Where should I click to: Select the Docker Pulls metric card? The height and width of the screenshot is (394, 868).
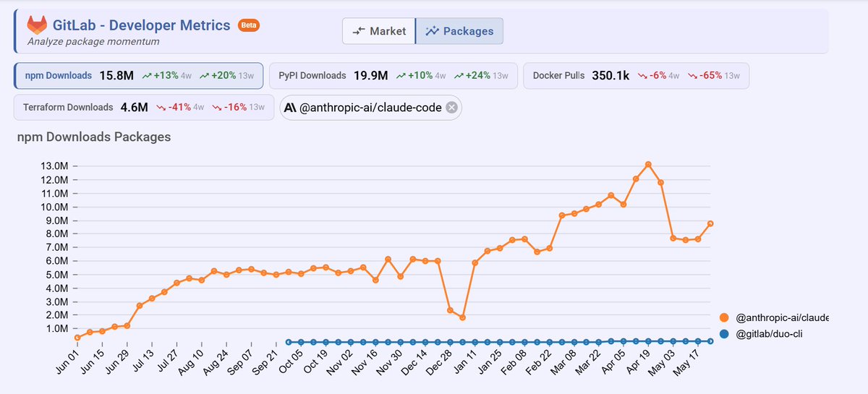coord(637,75)
